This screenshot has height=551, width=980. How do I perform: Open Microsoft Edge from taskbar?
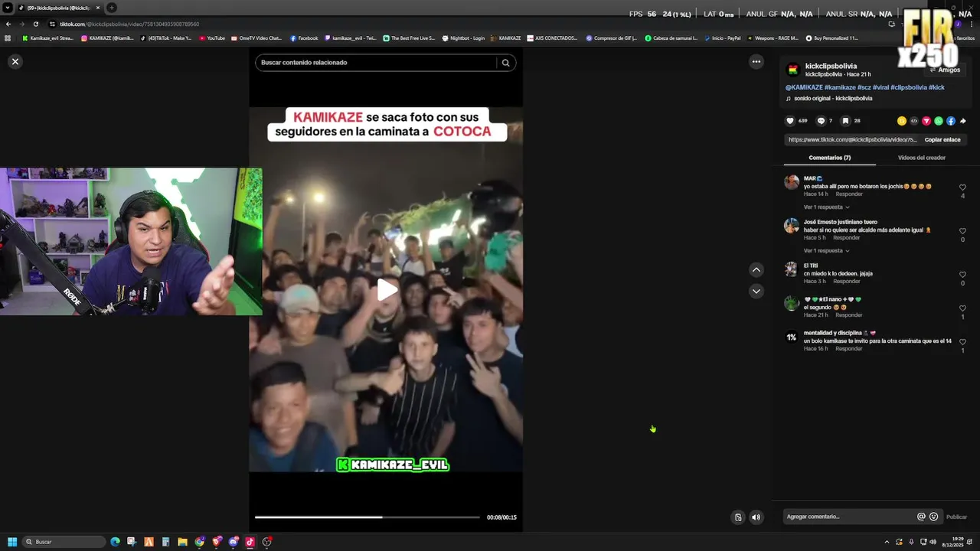pyautogui.click(x=115, y=542)
